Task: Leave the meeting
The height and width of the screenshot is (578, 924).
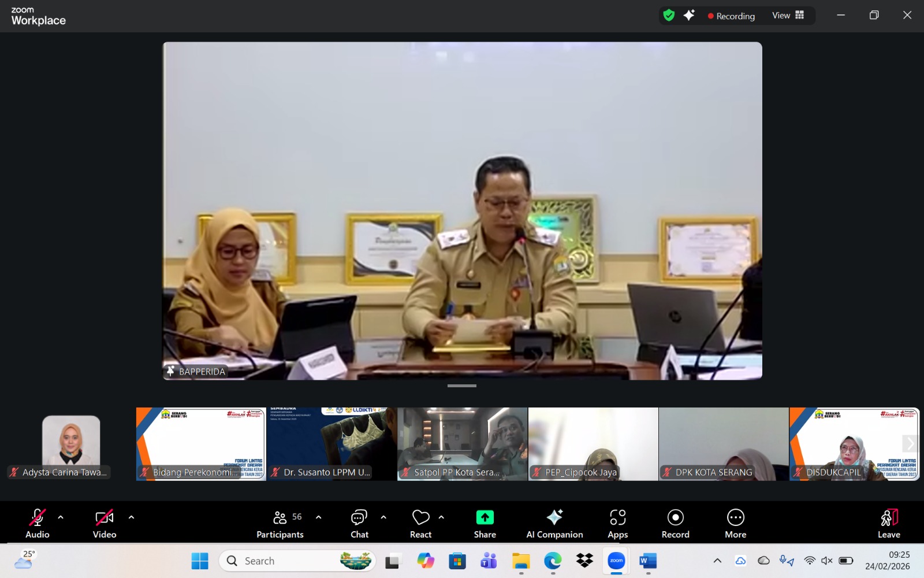Action: tap(889, 523)
